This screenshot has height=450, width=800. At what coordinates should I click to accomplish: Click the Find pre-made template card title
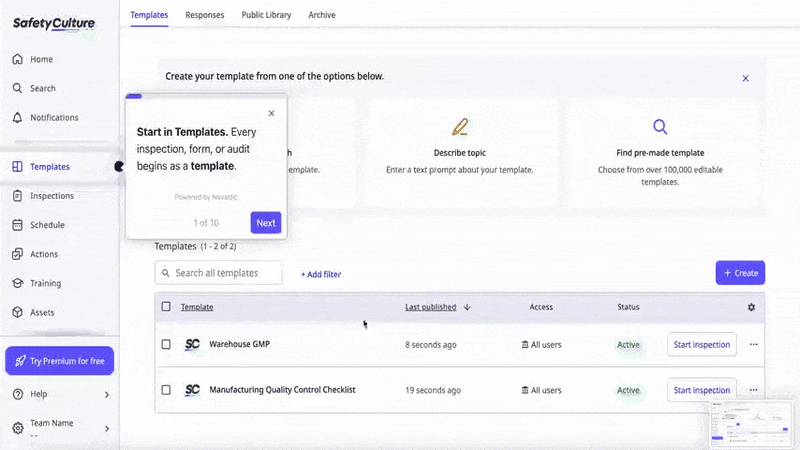click(x=660, y=153)
